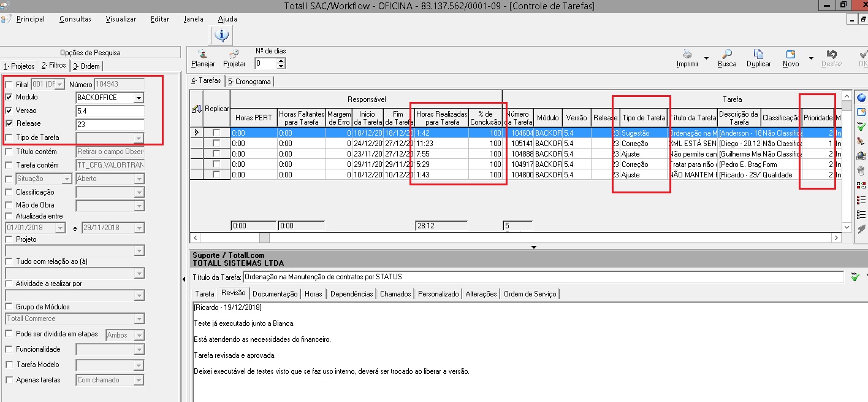Select the Dependências tab
The image size is (868, 402).
pyautogui.click(x=351, y=294)
